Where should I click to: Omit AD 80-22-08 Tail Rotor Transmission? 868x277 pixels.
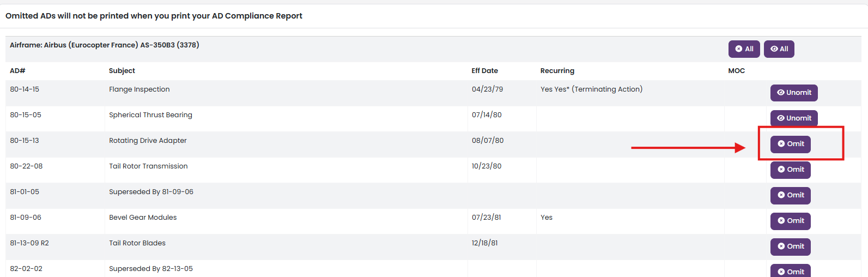coord(791,170)
